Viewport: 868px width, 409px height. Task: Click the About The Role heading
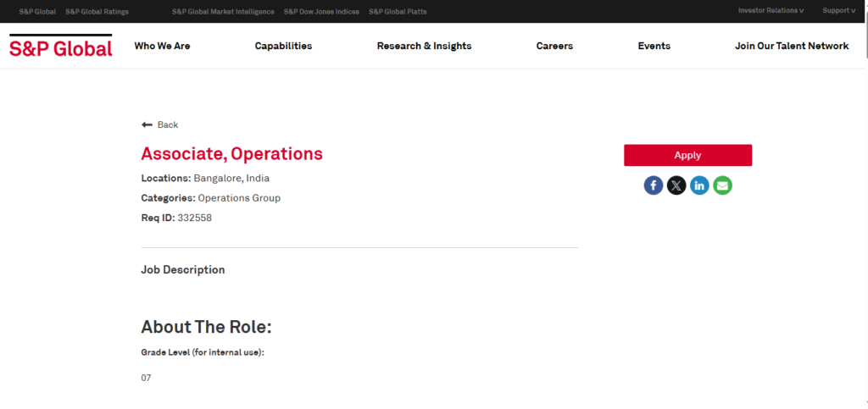207,327
